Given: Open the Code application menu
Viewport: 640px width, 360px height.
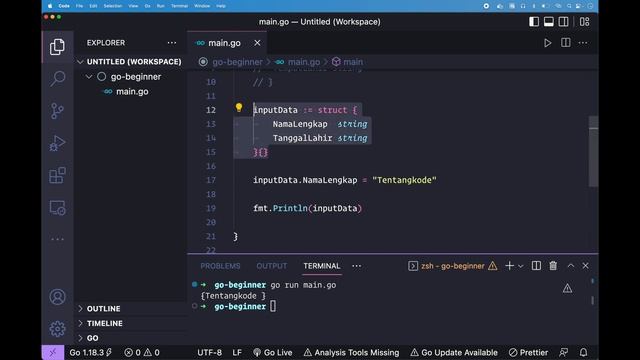Looking at the screenshot, I should pos(64,6).
